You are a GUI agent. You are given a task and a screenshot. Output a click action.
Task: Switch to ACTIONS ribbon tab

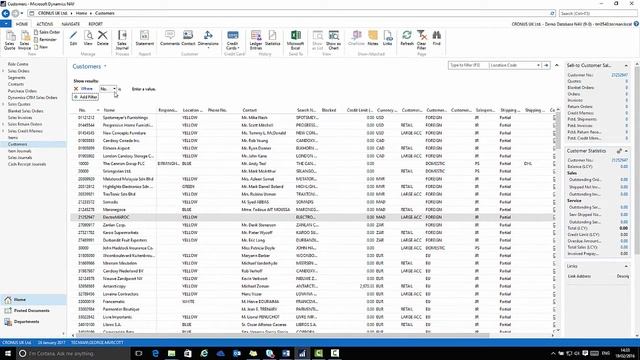44,24
